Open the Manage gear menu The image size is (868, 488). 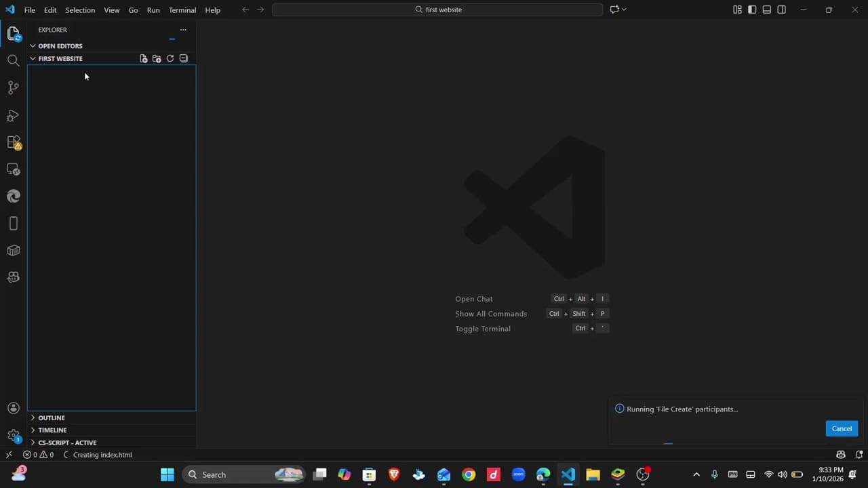[14, 436]
